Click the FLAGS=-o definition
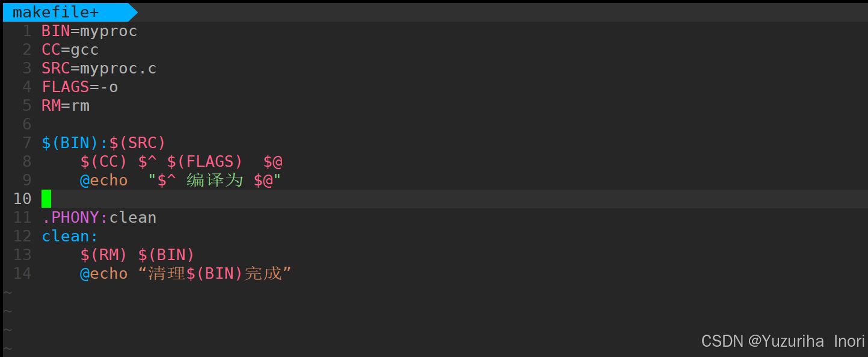 [80, 87]
